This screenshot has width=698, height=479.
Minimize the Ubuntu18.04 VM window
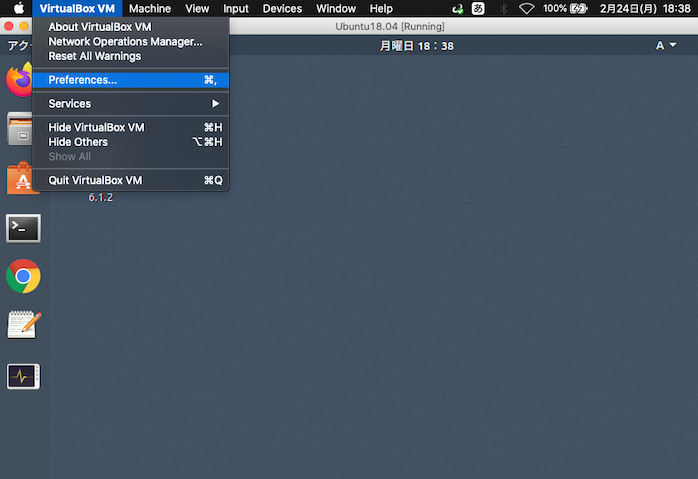(x=24, y=27)
